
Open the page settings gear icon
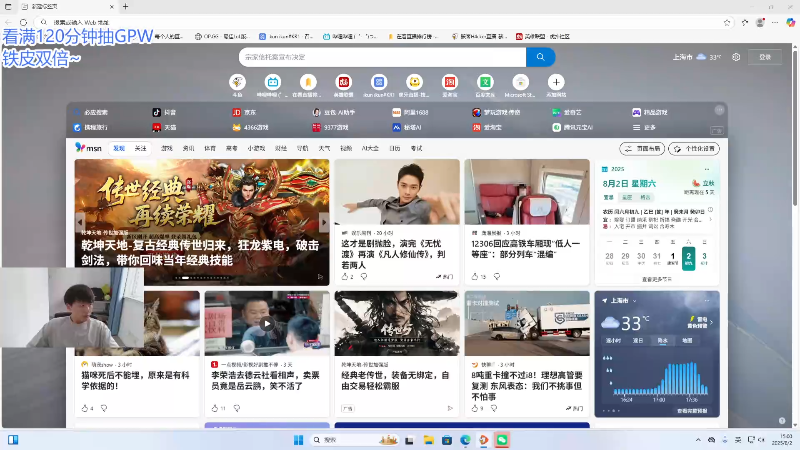coord(736,57)
